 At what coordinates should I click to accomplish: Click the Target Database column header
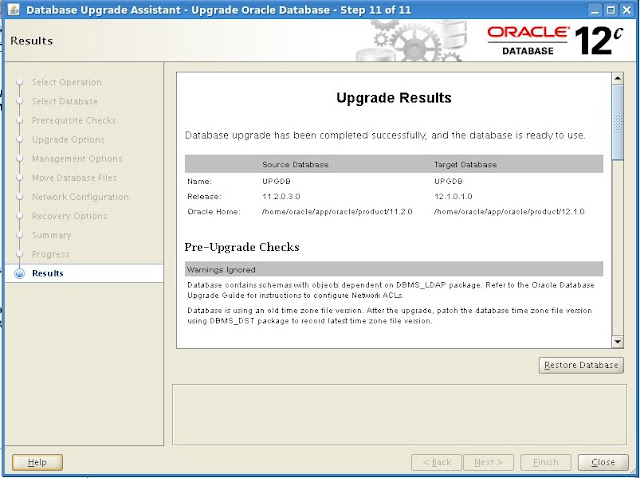[465, 165]
